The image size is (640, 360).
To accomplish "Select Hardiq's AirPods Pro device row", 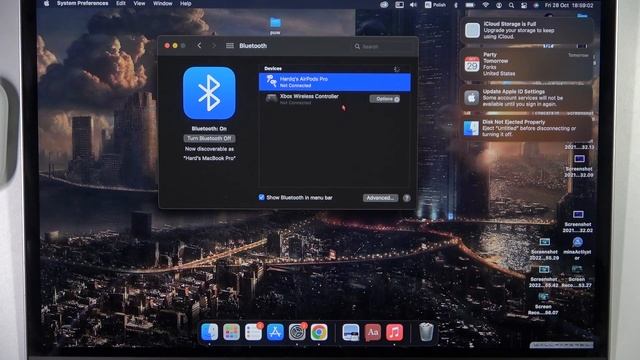I will click(x=335, y=82).
